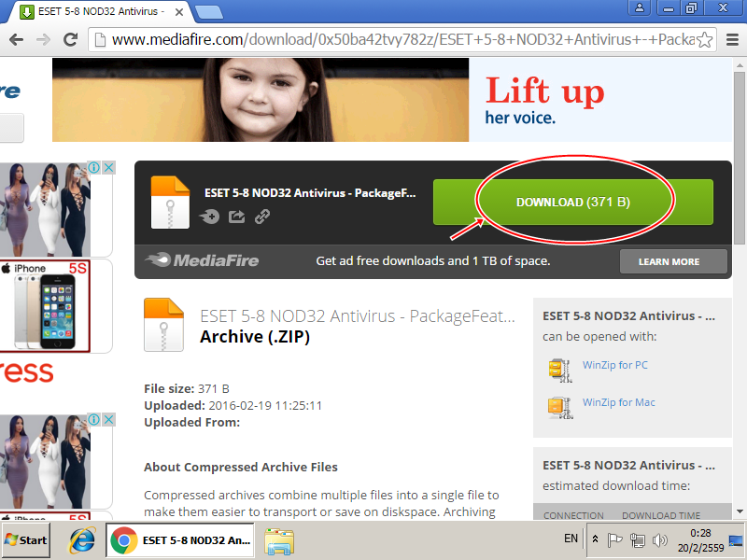Screen dimensions: 747x560
Task: Click the lower fashion dresses ad image
Action: point(45,461)
